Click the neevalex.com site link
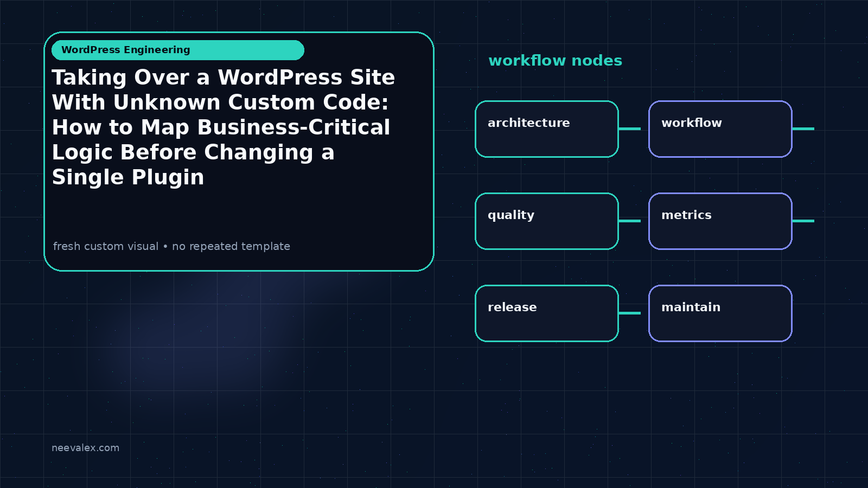 click(x=85, y=448)
